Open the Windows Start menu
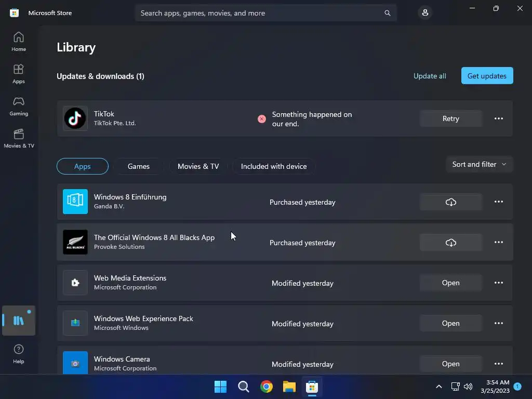Screen dimensions: 532x399 coord(220,387)
